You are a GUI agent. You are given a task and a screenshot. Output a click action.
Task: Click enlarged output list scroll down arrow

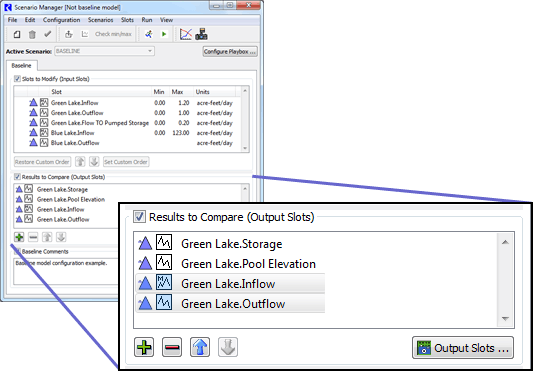(505, 319)
